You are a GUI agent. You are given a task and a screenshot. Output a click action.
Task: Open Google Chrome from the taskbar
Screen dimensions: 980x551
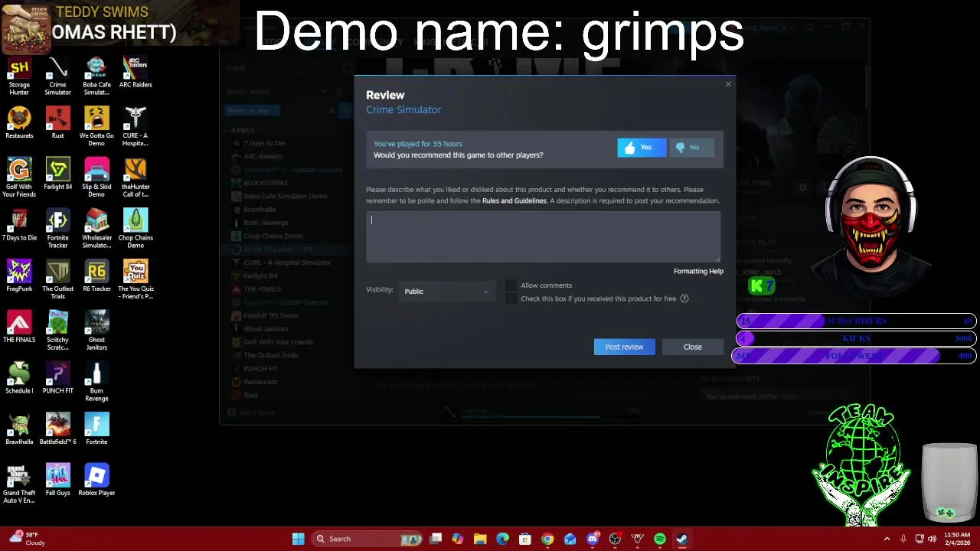point(547,539)
